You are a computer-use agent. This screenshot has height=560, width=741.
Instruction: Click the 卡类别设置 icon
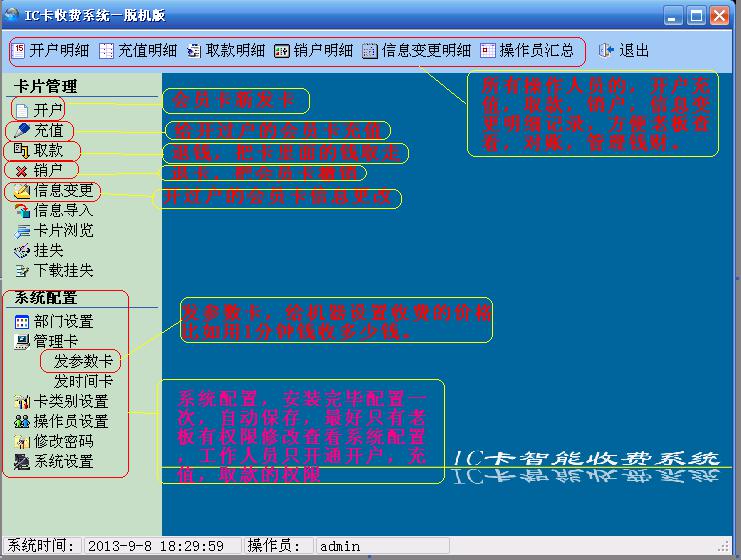point(22,402)
